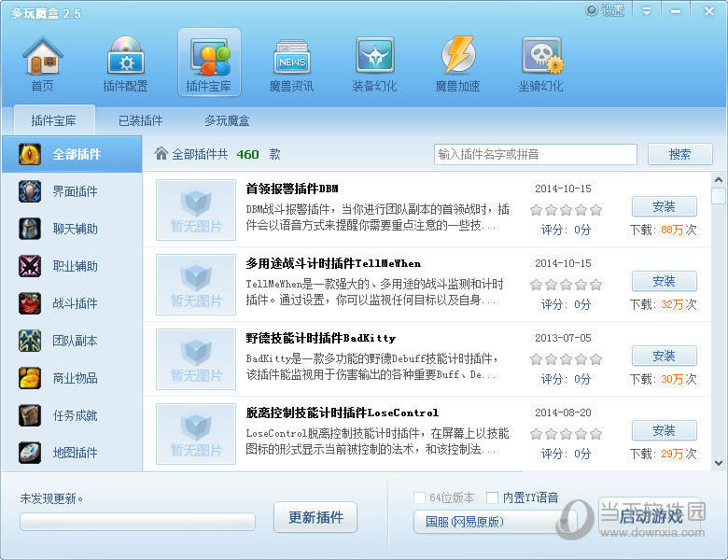Click the home icon beside 全部插件共
Image resolution: width=728 pixels, height=560 pixels.
pos(161,153)
